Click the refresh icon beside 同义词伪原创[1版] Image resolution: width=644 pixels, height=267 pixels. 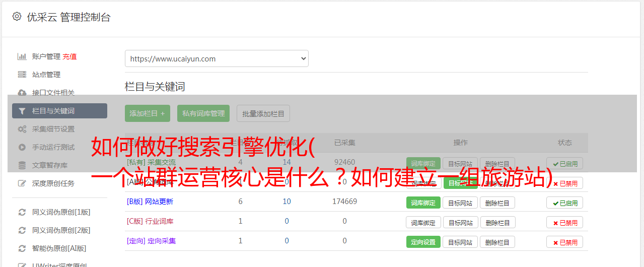click(22, 212)
